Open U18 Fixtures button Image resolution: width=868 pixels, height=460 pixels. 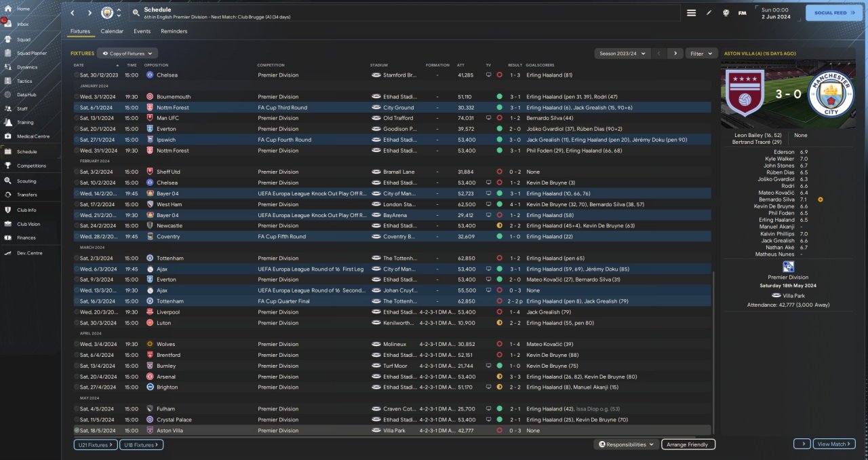click(x=141, y=444)
